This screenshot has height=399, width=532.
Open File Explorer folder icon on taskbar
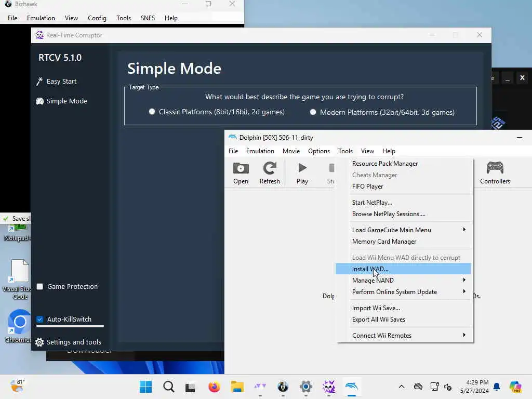coord(237,387)
